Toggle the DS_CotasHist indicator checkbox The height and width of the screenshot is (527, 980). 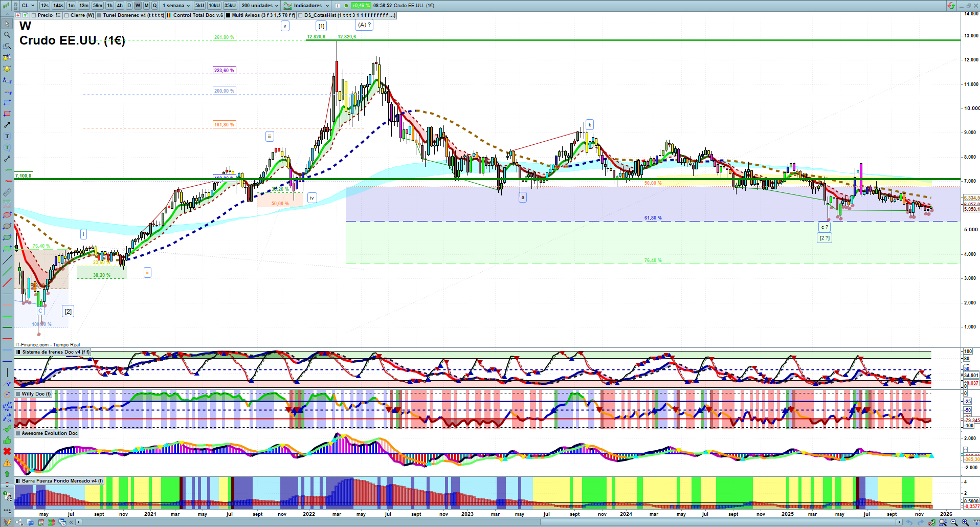(x=301, y=15)
